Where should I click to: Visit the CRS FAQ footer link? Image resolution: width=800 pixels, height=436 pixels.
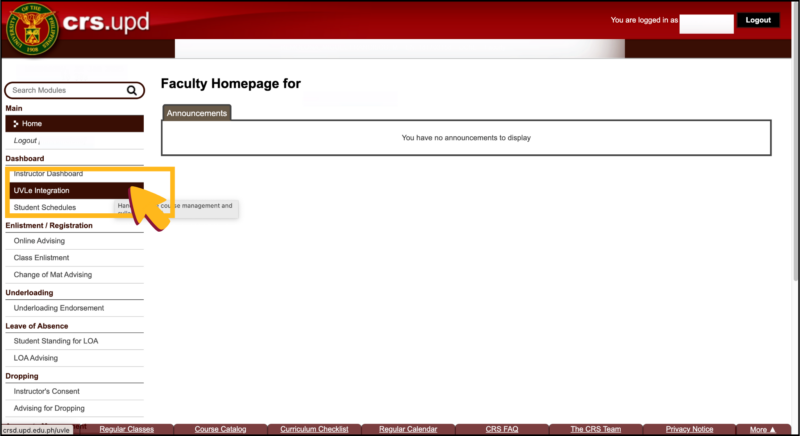(502, 429)
